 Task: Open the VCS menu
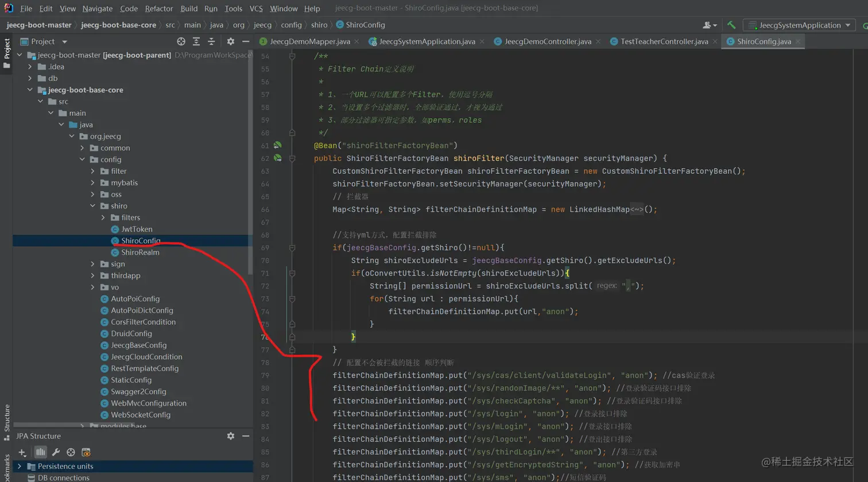click(256, 9)
